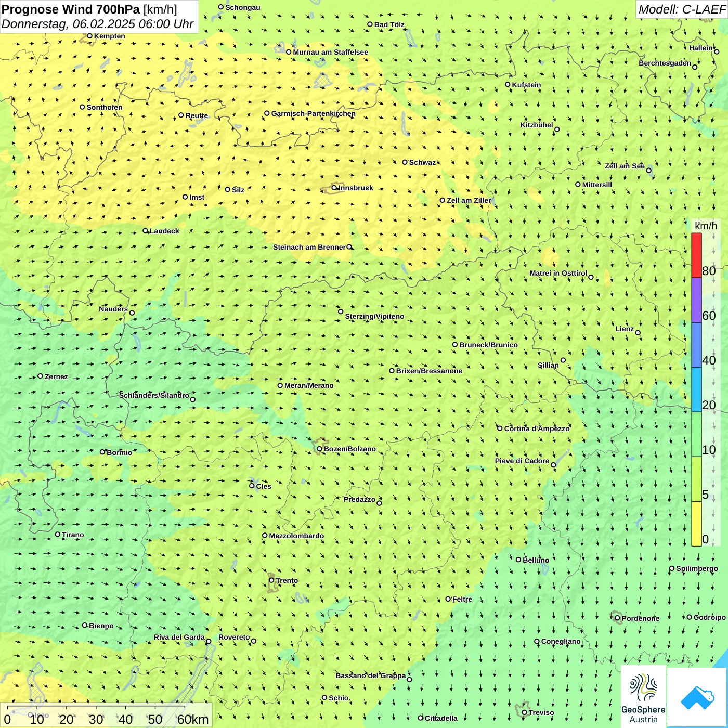This screenshot has width=728, height=728.
Task: Click the date 'Donnerstag, 06.02.2025 06:00 Uhr'
Action: [x=97, y=24]
